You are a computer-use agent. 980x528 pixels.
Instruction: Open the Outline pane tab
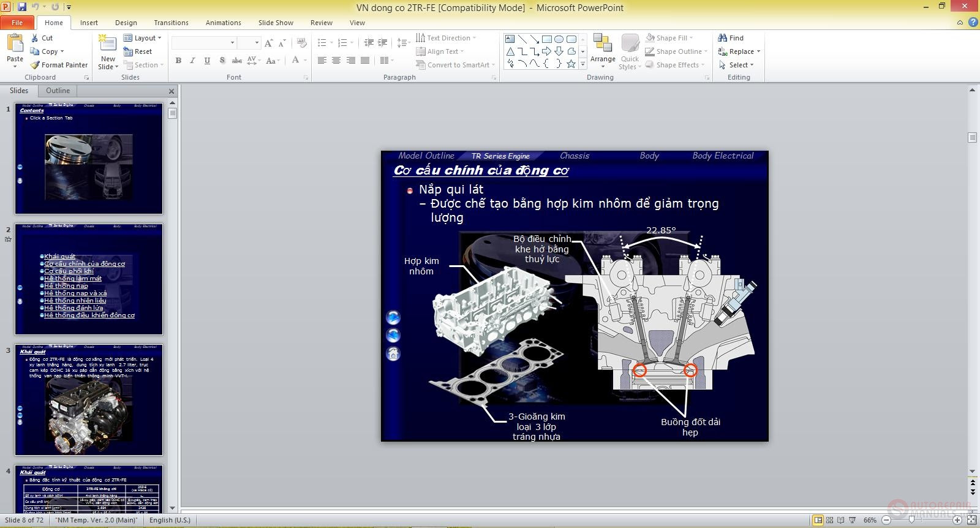(58, 91)
